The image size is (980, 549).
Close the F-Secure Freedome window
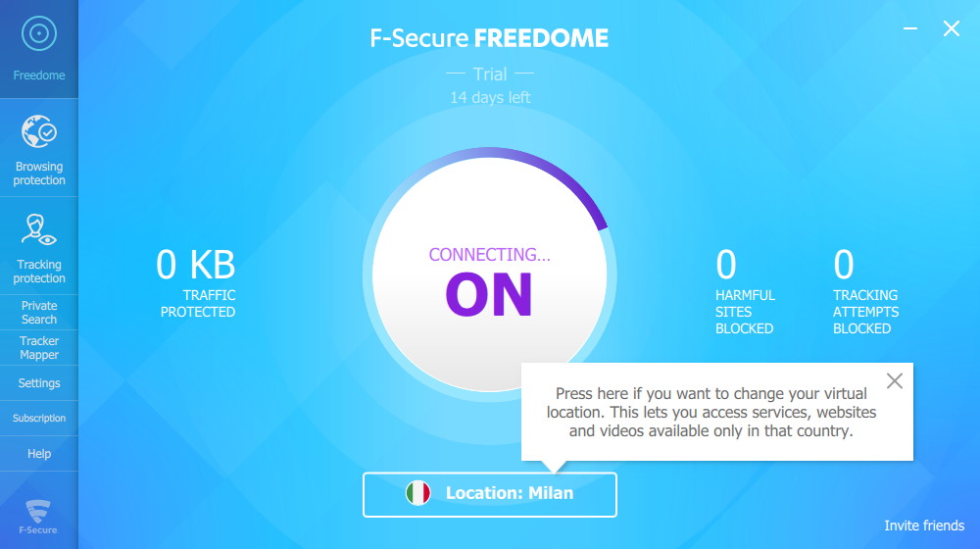tap(952, 28)
